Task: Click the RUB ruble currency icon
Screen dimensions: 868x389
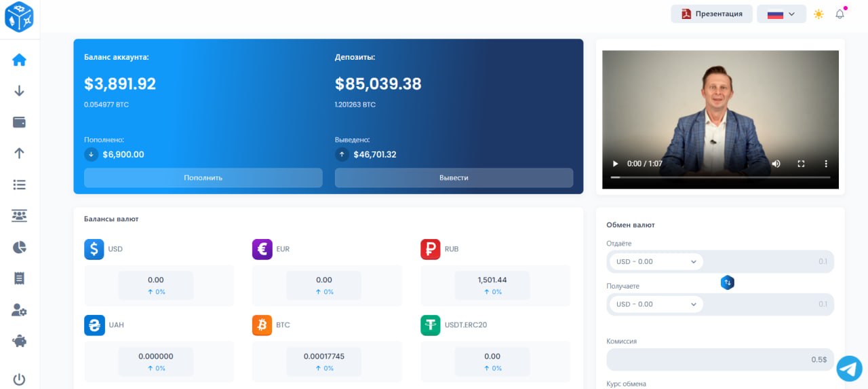Action: tap(431, 249)
